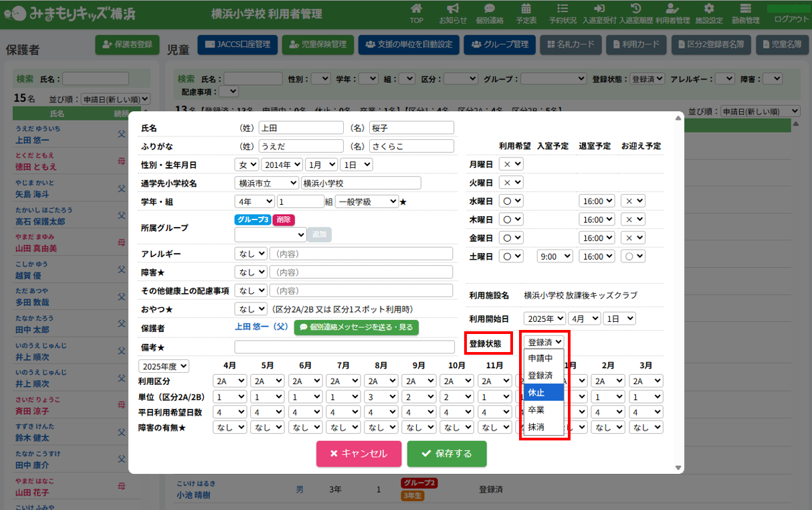
Task: Click the 上田 悠一（父） guardian link
Action: click(x=261, y=327)
